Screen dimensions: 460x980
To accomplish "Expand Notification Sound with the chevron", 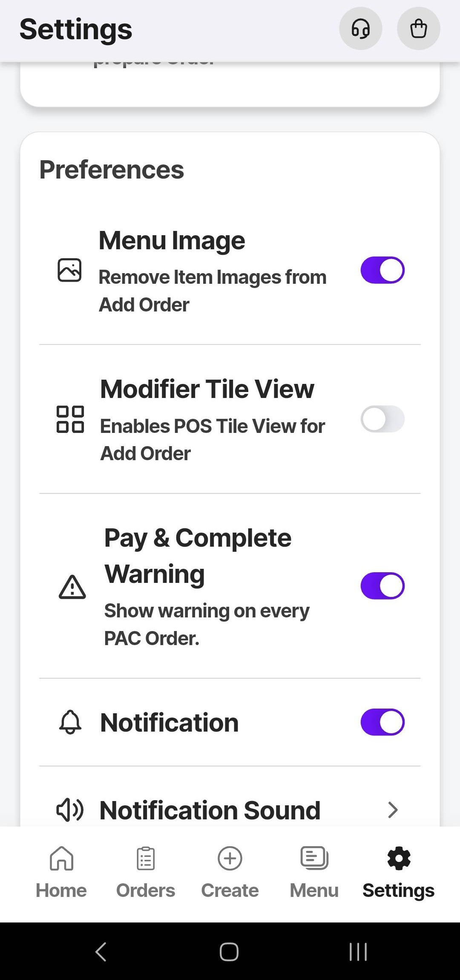I will (x=393, y=810).
